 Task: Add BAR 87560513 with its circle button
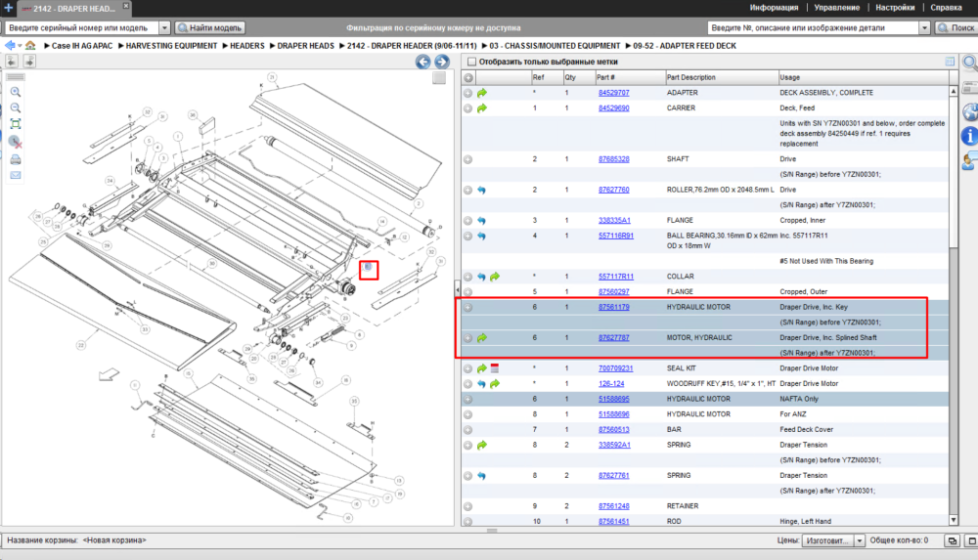tap(467, 430)
